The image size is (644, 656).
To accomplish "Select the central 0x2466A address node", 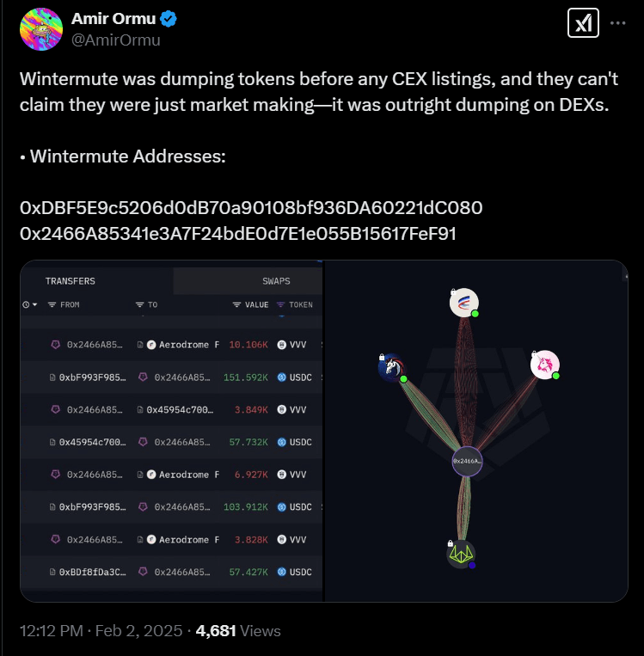I will (x=468, y=462).
